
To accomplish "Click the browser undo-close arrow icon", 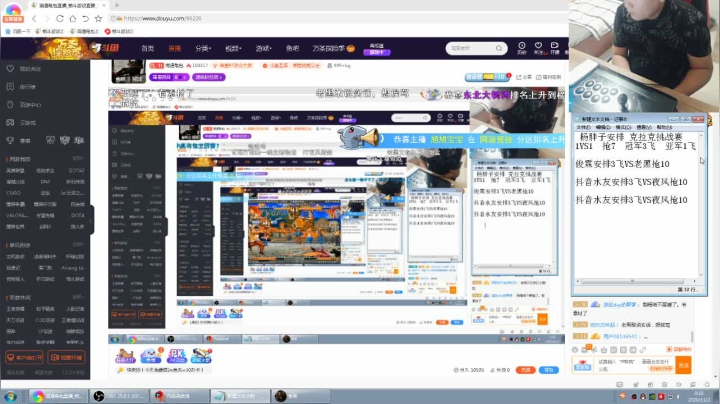I will point(85,18).
